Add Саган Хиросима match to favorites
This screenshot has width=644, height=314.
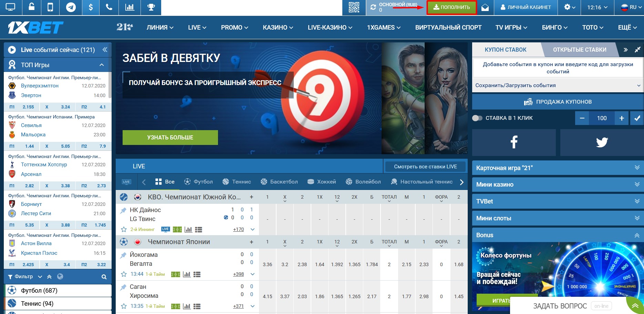124,306
